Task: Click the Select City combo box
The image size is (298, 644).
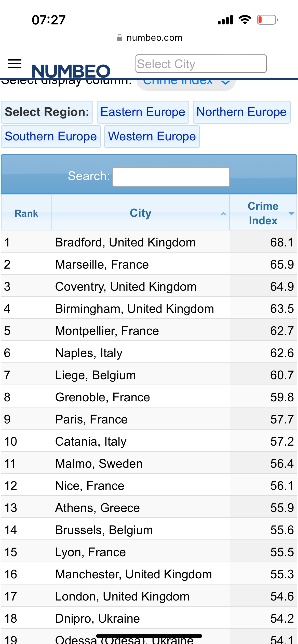Action: [201, 64]
